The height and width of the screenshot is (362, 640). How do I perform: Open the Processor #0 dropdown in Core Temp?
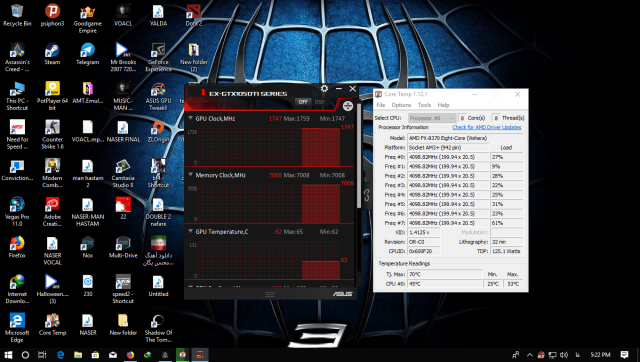coord(432,118)
